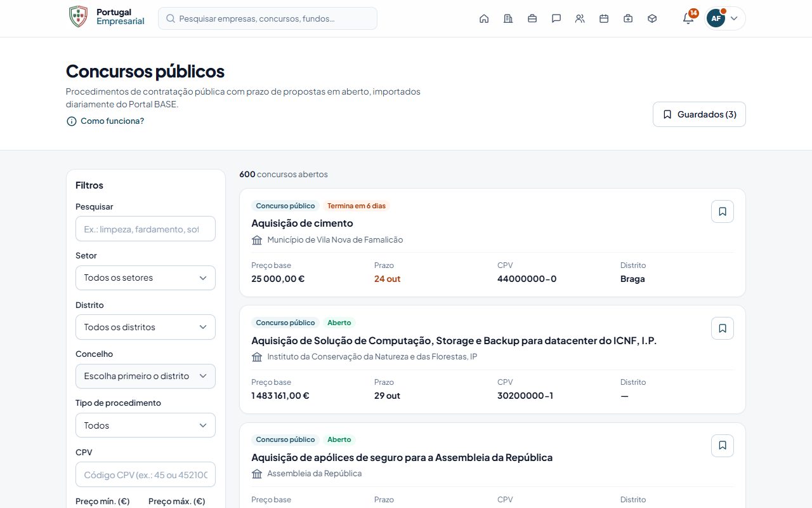Go to the home icon in navbar
Viewport: 812px width, 508px height.
(484, 18)
